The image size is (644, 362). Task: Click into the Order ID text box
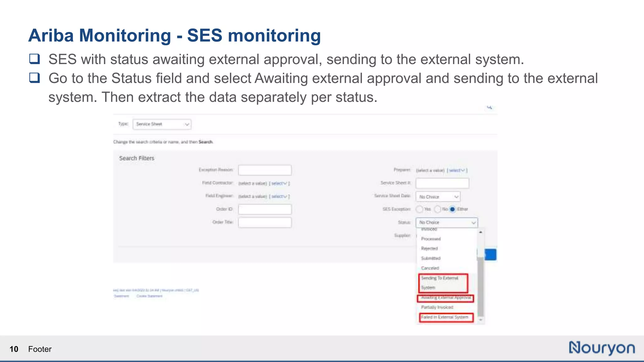point(265,209)
